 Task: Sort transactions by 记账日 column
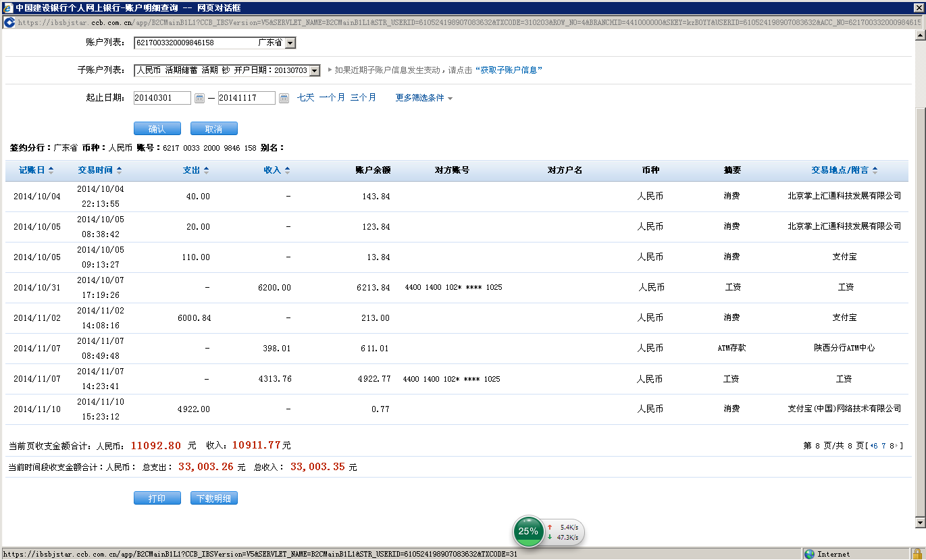click(36, 170)
